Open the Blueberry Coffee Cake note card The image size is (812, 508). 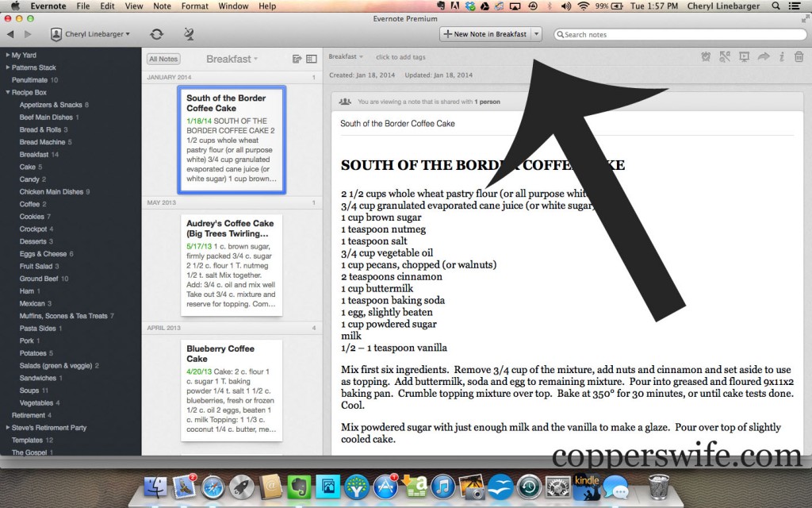point(232,391)
